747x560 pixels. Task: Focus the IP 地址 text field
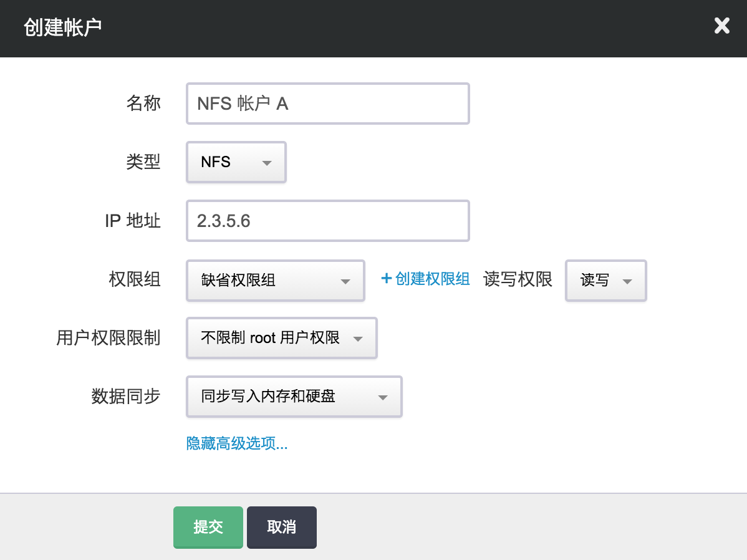pos(327,221)
